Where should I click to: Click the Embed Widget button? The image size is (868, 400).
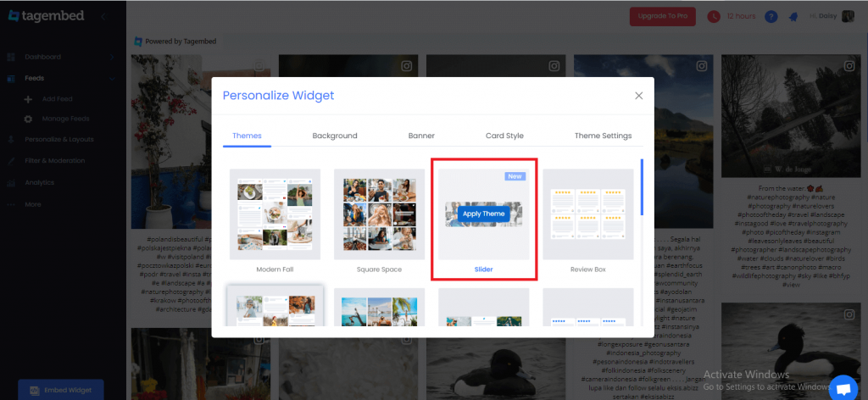tap(61, 390)
